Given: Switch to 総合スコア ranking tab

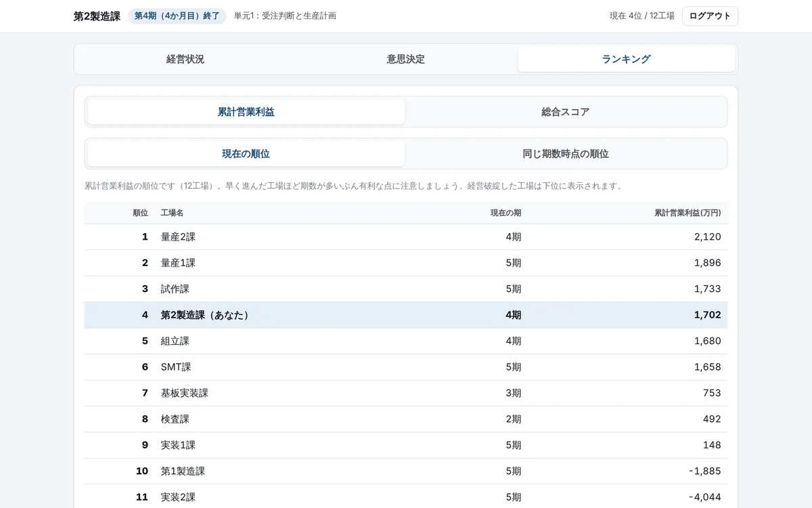Looking at the screenshot, I should point(566,112).
